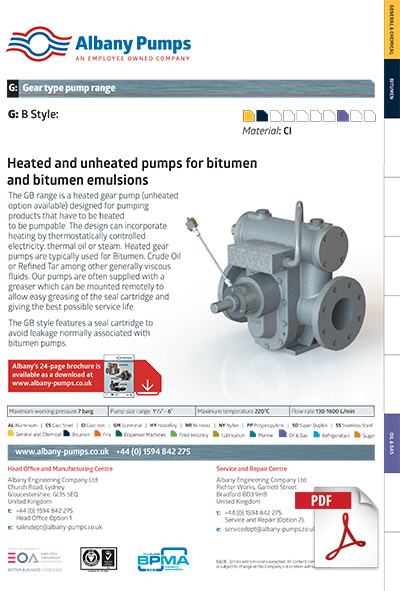Click the head office email icon
Image resolution: width=400 pixels, height=591 pixels.
[10, 527]
